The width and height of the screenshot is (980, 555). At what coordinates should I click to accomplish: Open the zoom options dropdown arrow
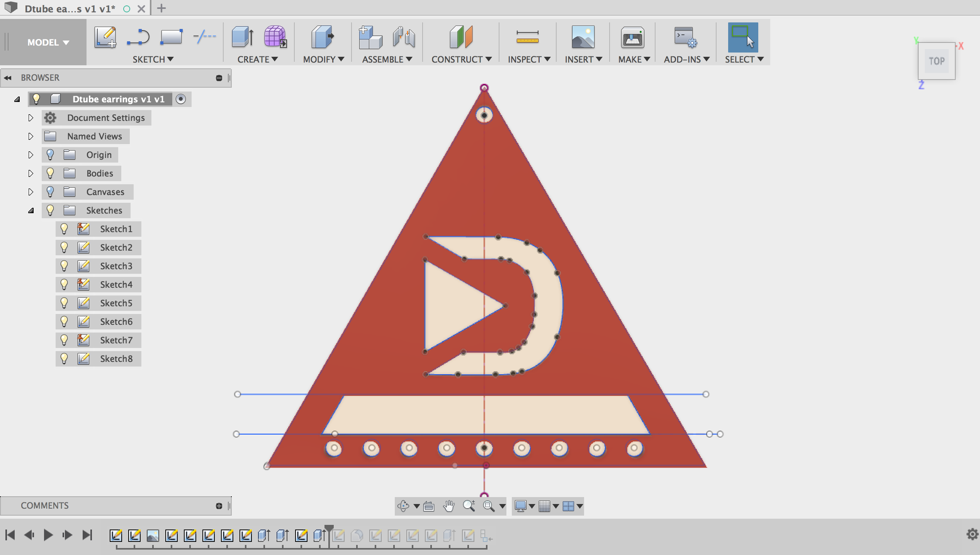coord(502,506)
